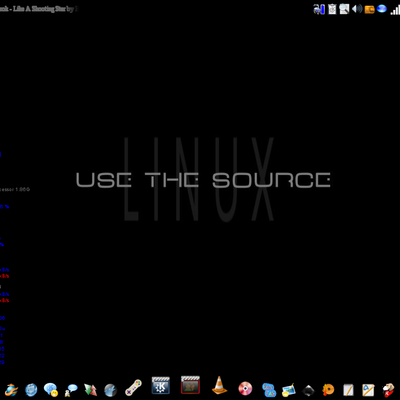
Task: Open the dog mascot icon in the dock
Action: click(x=388, y=389)
